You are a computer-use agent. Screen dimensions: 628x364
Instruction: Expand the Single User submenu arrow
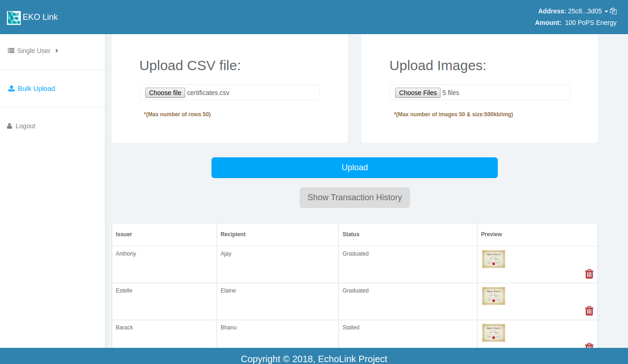57,51
